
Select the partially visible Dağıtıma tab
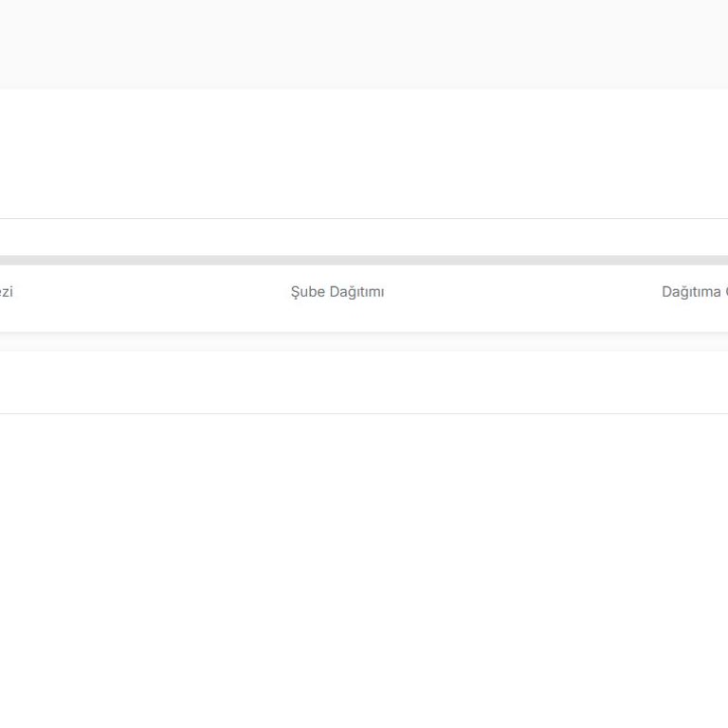pyautogui.click(x=695, y=292)
